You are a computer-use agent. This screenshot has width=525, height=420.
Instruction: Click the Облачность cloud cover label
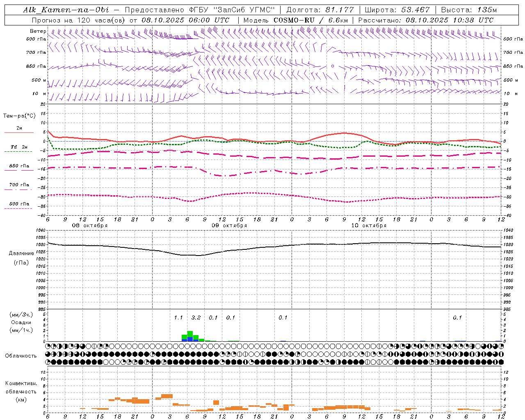click(x=21, y=356)
